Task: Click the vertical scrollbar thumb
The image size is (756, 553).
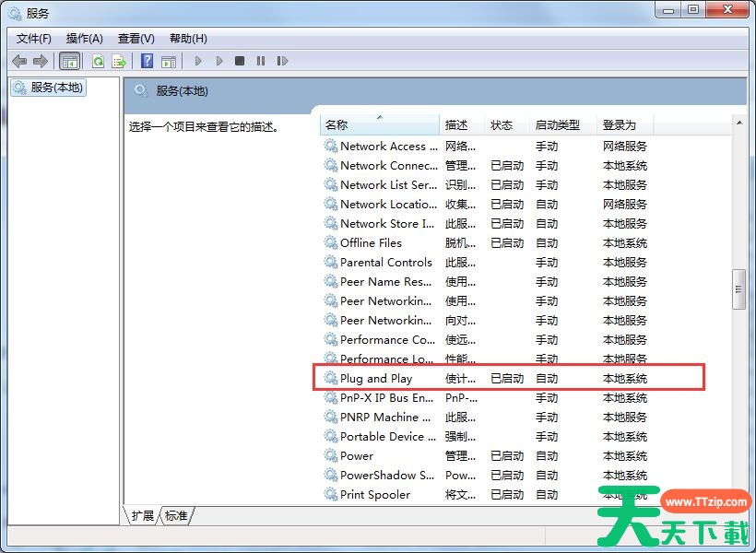Action: [x=738, y=289]
